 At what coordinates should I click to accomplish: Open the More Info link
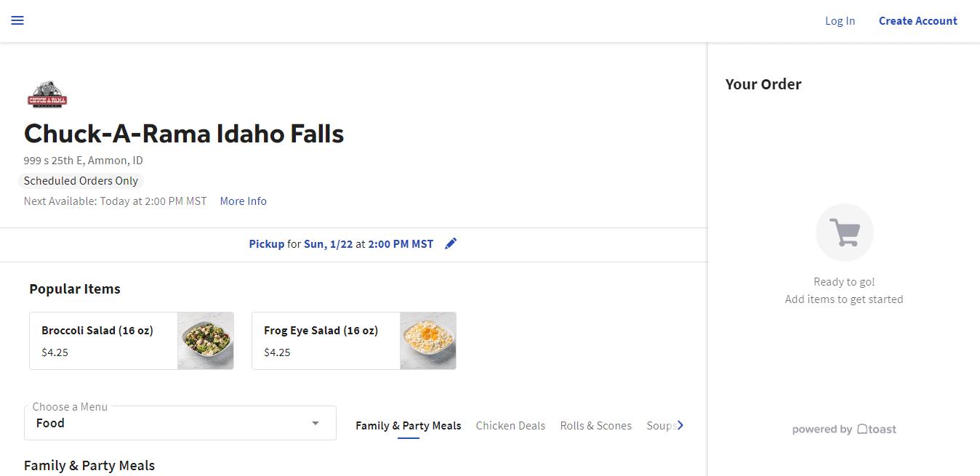[x=243, y=201]
